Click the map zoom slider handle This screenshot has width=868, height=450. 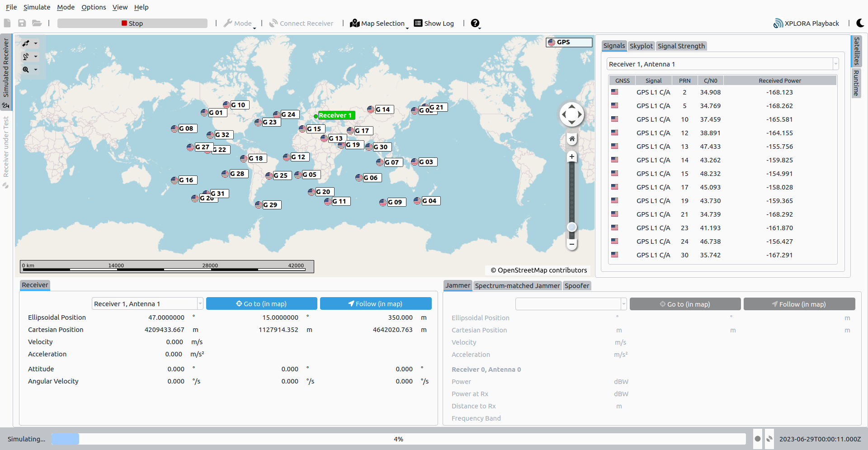pyautogui.click(x=572, y=227)
